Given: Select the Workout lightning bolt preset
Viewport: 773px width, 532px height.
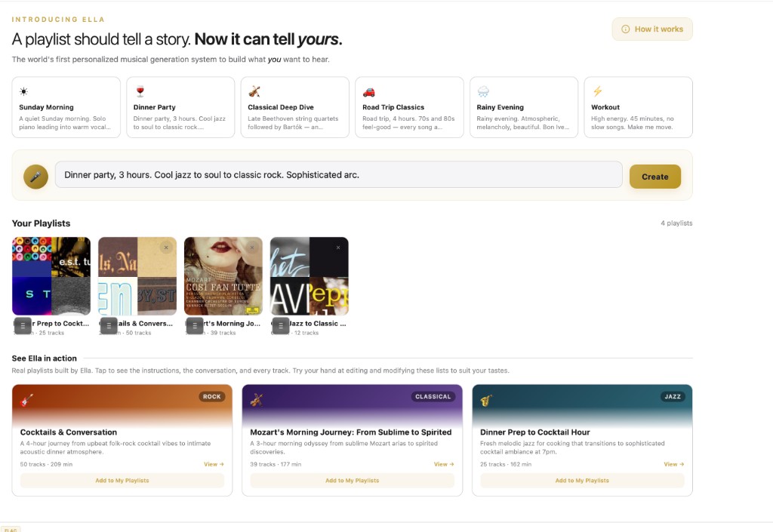Looking at the screenshot, I should (x=638, y=107).
